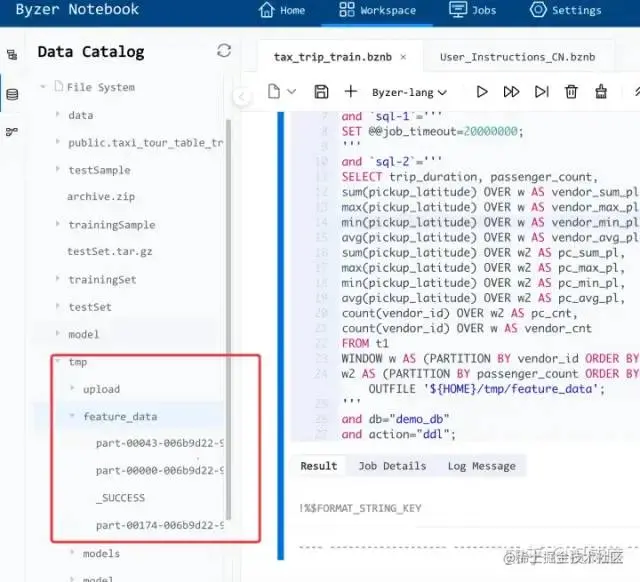The width and height of the screenshot is (640, 582).
Task: Expand the testSample folder
Action: pos(58,169)
